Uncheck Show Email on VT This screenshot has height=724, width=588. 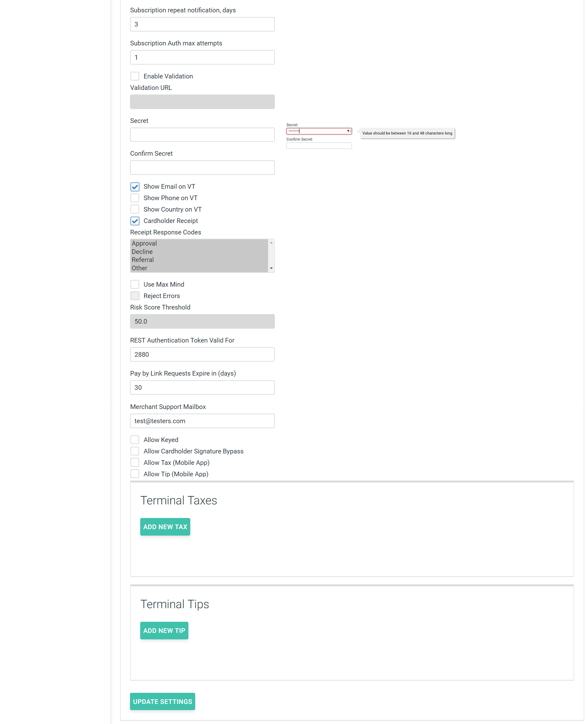[x=135, y=187]
